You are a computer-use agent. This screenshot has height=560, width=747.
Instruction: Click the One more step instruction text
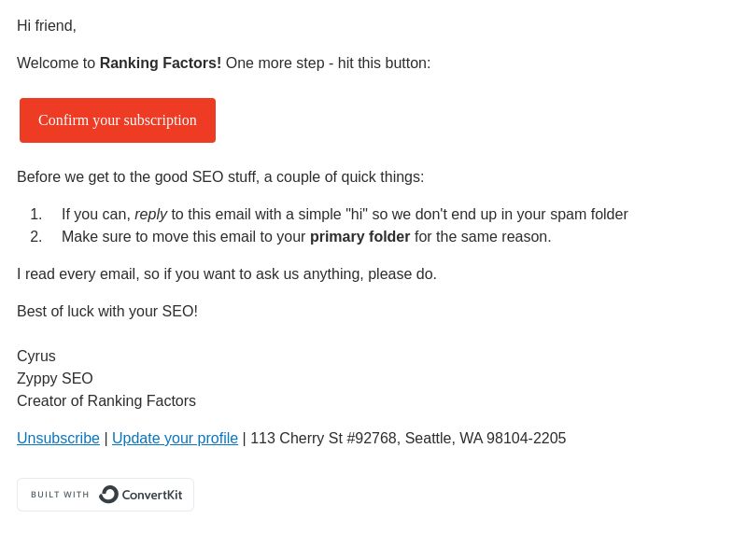coord(329,63)
